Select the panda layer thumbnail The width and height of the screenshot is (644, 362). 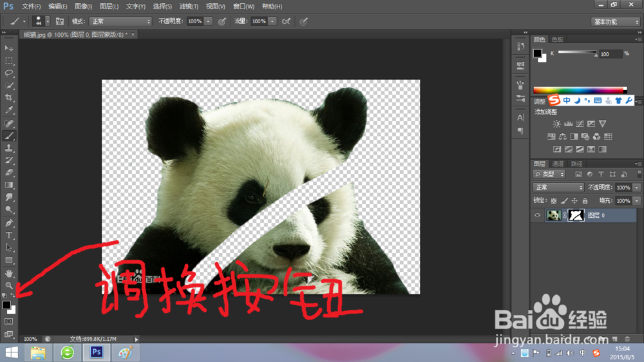554,215
